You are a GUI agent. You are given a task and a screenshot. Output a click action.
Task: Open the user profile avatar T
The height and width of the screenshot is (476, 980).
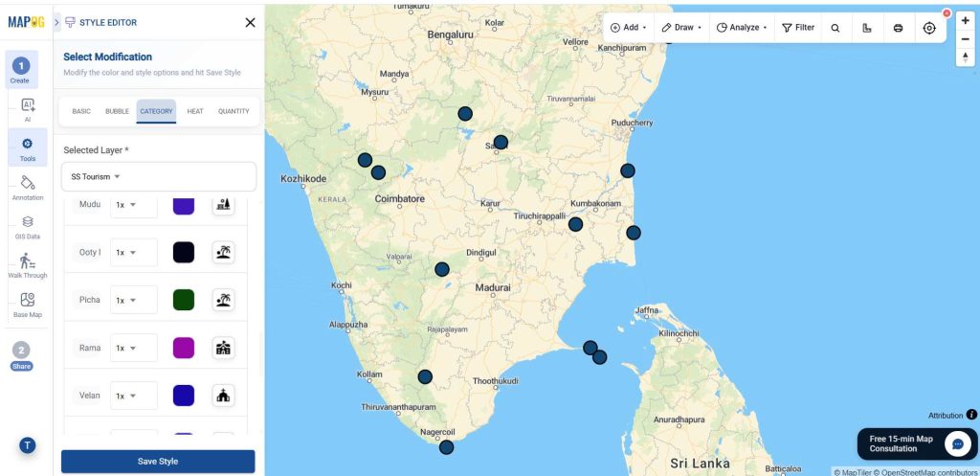coord(27,445)
